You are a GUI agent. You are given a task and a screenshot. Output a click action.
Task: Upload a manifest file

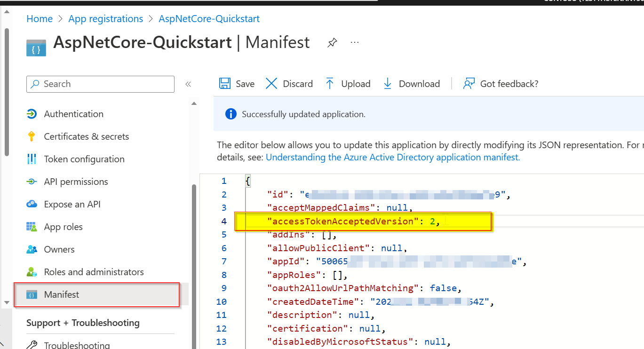tap(348, 84)
